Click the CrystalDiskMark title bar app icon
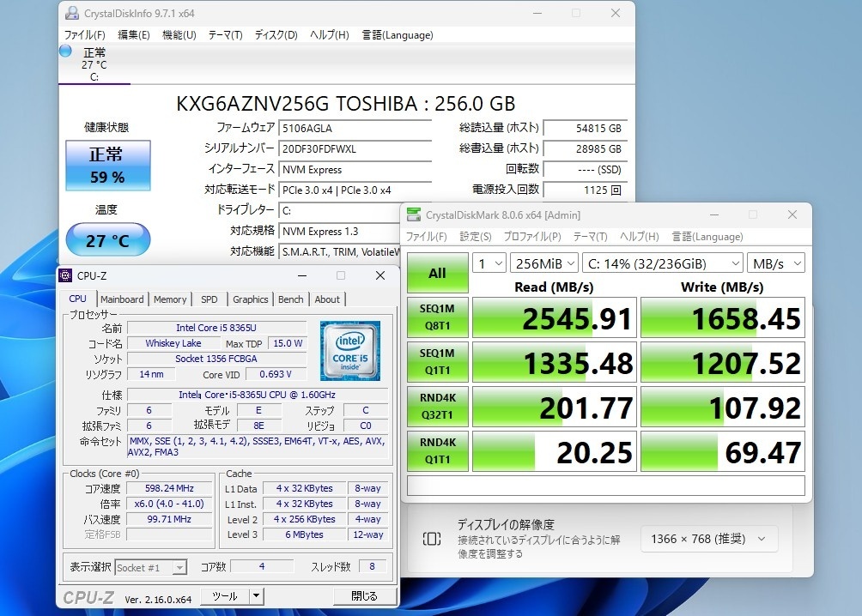This screenshot has width=862, height=616. (x=415, y=214)
